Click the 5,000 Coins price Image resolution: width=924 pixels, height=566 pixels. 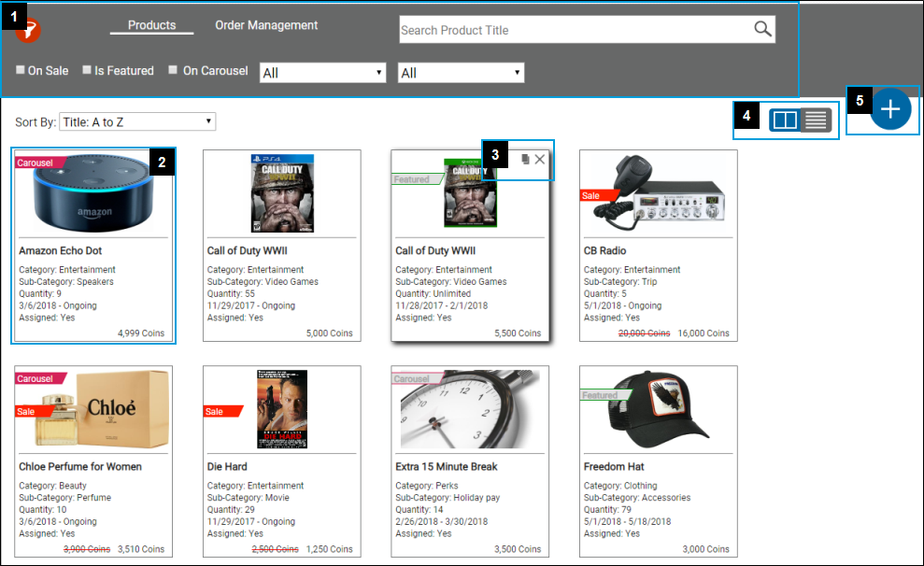coord(330,333)
